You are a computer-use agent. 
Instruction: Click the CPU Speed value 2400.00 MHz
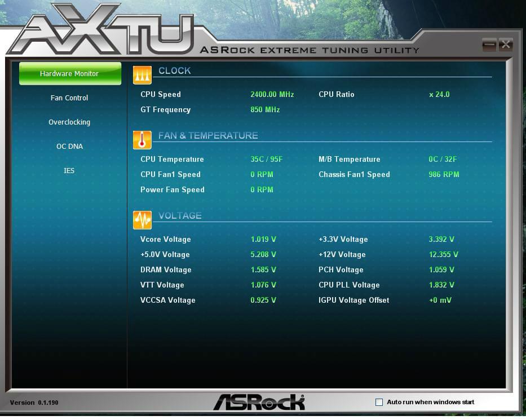click(272, 95)
